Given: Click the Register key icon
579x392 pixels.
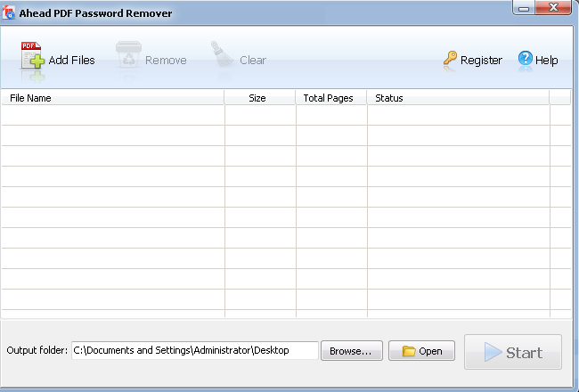Looking at the screenshot, I should 450,58.
